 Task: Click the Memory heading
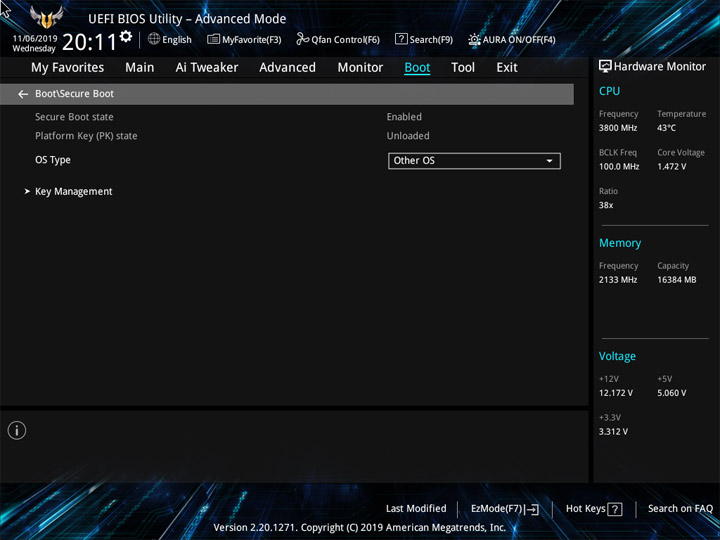click(620, 243)
